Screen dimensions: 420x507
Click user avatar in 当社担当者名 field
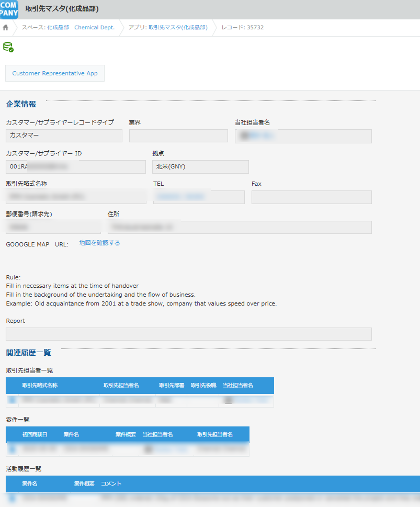click(245, 136)
